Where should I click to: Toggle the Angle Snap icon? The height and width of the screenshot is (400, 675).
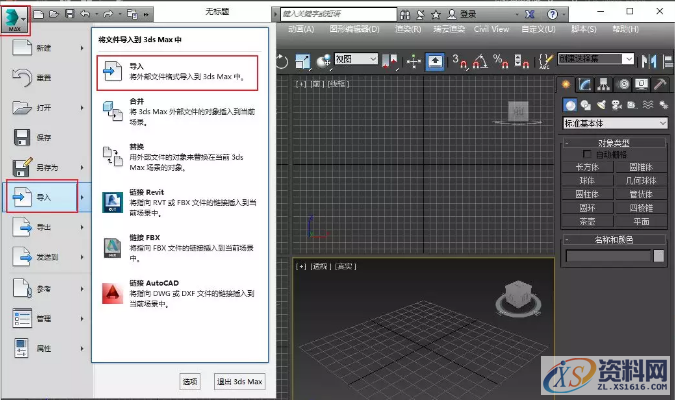pyautogui.click(x=480, y=61)
